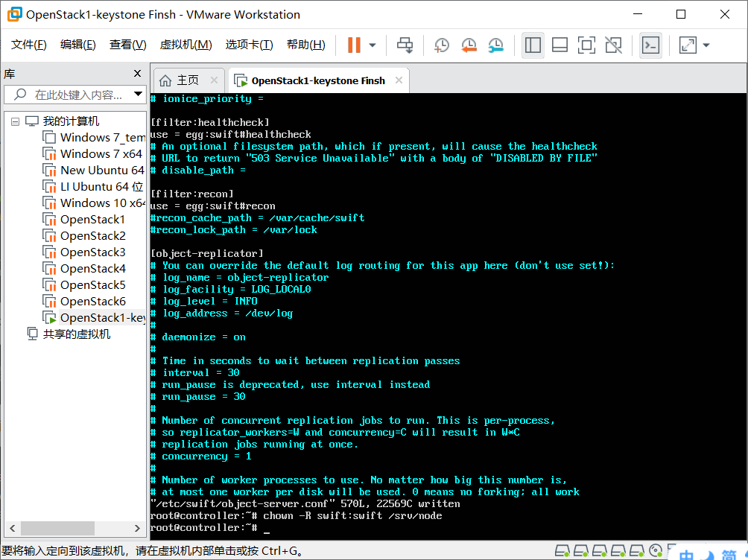Select the Windows 7_tem virtual machine

[x=103, y=138]
